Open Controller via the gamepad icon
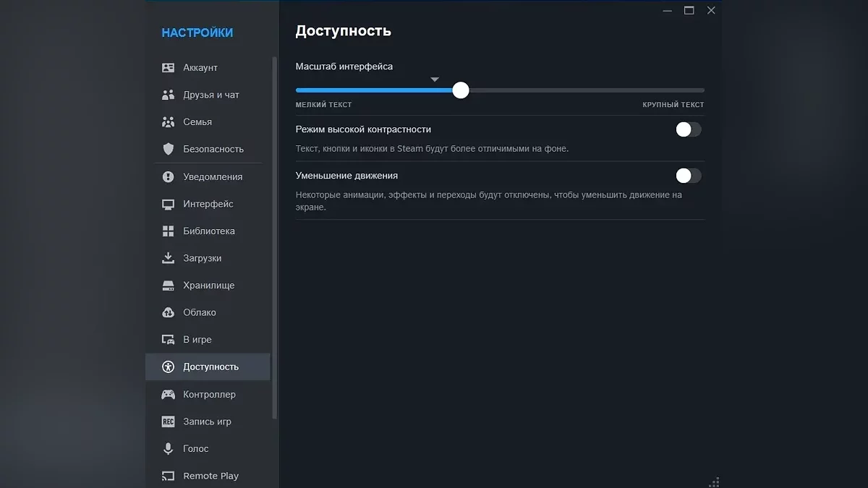Image resolution: width=868 pixels, height=488 pixels. click(168, 395)
